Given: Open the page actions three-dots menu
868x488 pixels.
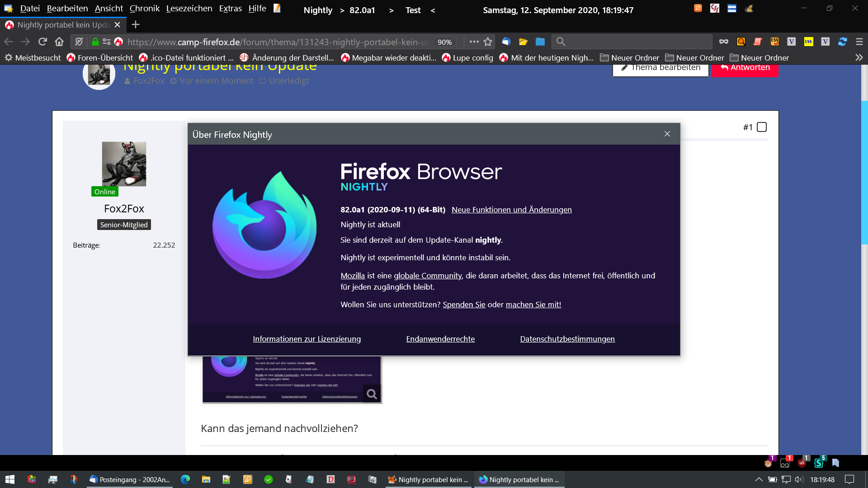Looking at the screenshot, I should point(474,42).
